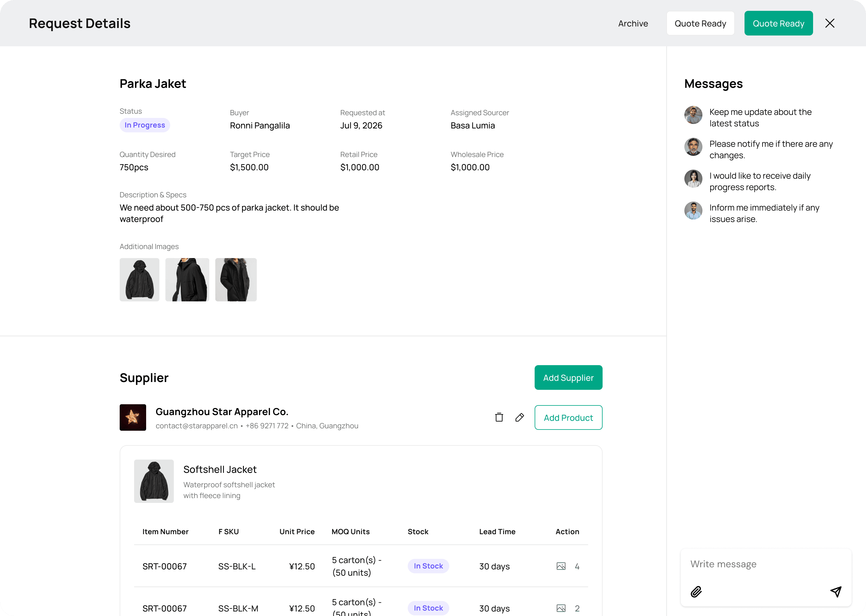Close the Request Details dialog
866x616 pixels.
pos(830,23)
